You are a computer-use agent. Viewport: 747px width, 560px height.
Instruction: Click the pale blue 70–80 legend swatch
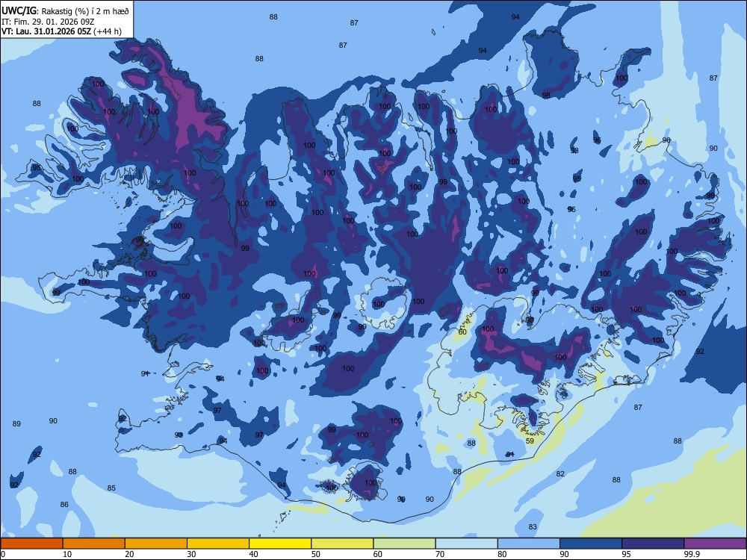click(x=467, y=544)
